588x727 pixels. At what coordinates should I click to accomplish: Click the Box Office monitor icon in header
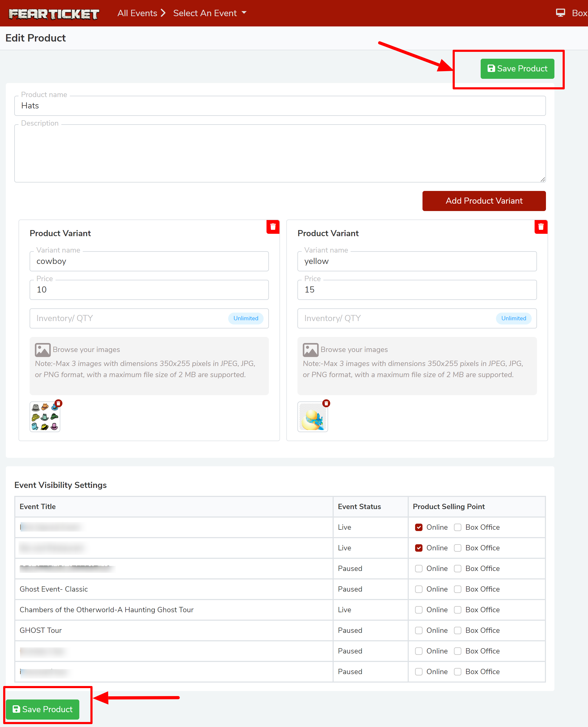click(x=560, y=13)
